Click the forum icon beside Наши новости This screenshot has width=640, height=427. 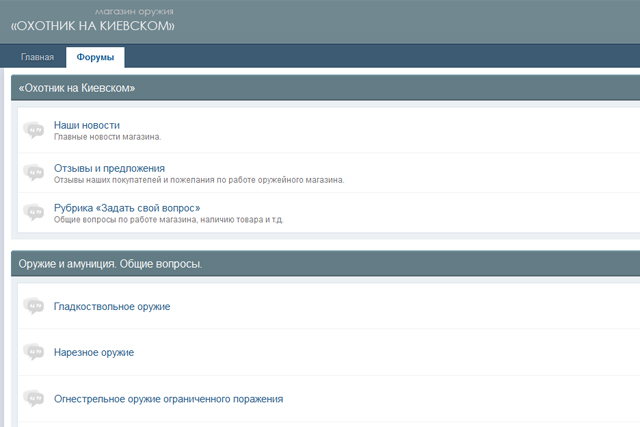33,130
